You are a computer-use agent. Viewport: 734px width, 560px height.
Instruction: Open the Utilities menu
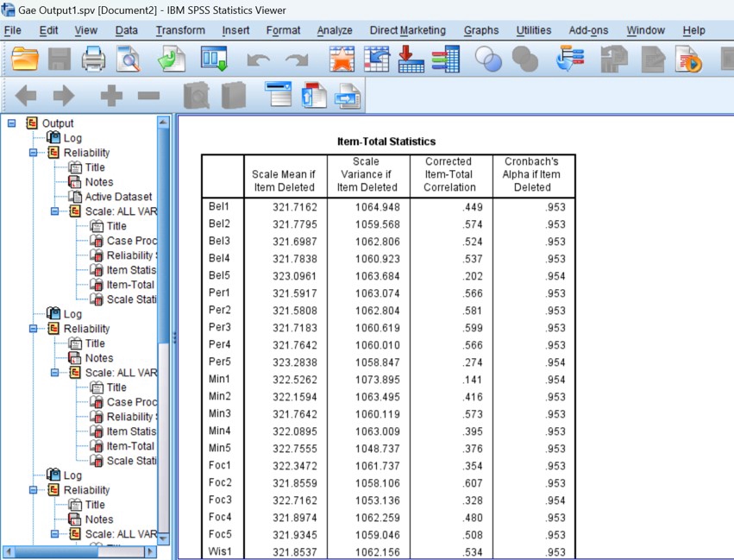pos(534,30)
